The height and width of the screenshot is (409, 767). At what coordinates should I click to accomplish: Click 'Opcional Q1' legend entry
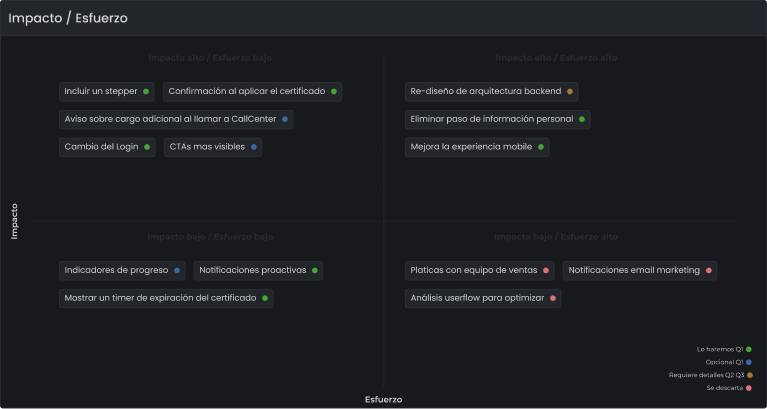(x=729, y=363)
